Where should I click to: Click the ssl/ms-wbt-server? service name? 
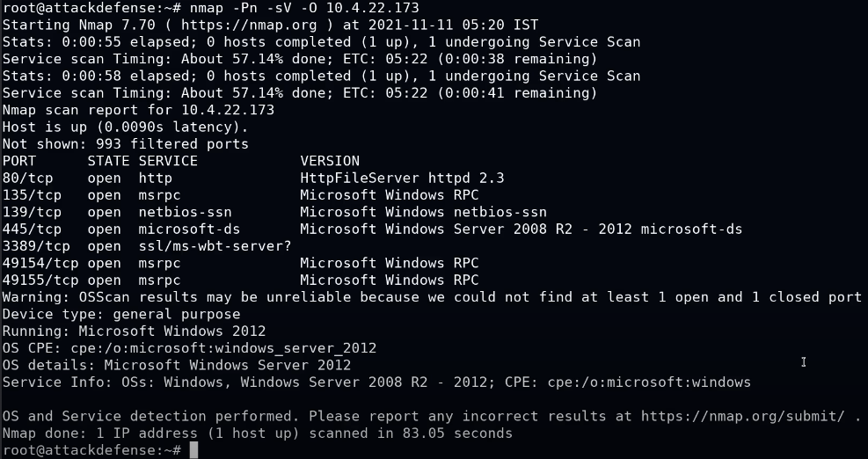[x=215, y=246]
